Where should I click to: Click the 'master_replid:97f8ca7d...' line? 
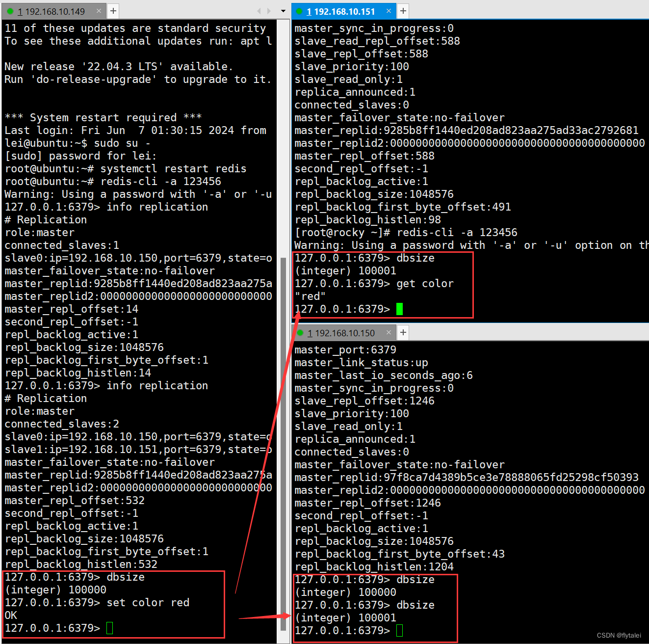click(467, 477)
